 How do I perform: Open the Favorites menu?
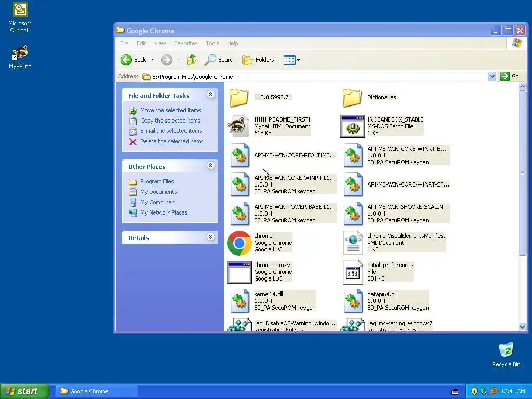pos(185,43)
